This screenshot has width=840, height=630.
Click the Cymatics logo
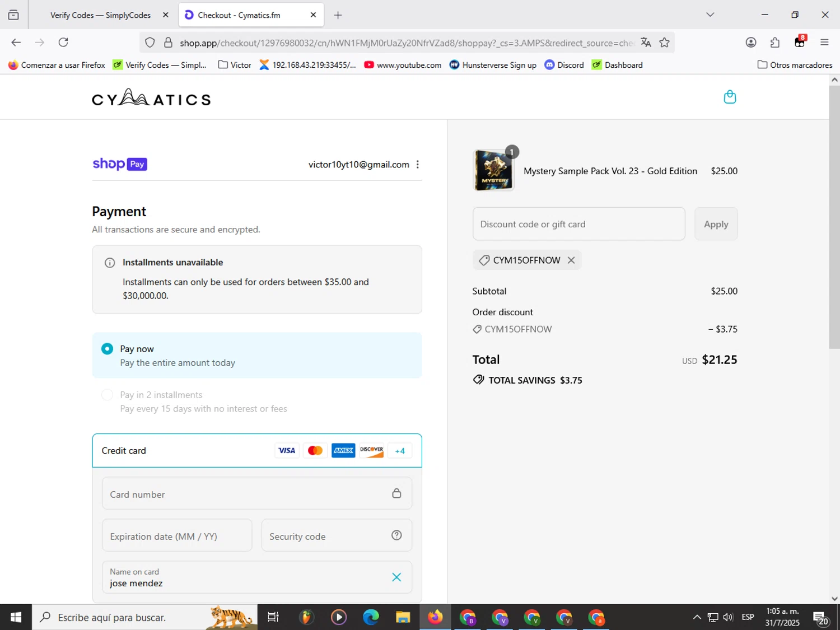[151, 97]
